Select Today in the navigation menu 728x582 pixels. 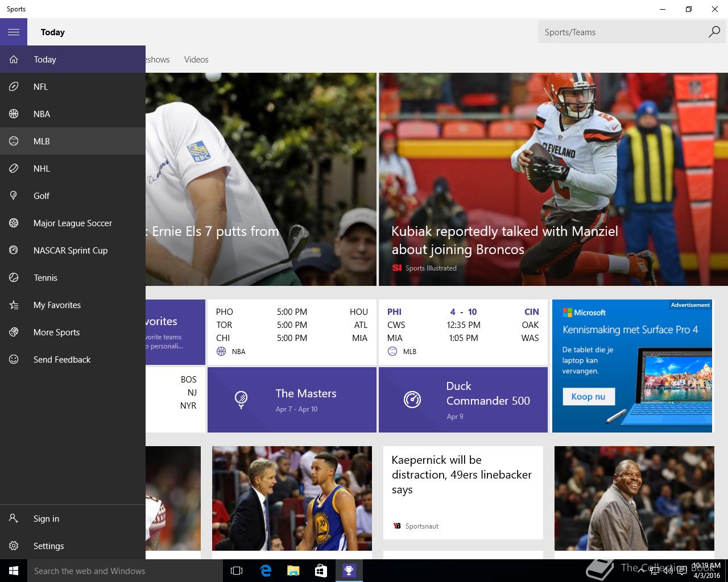73,59
